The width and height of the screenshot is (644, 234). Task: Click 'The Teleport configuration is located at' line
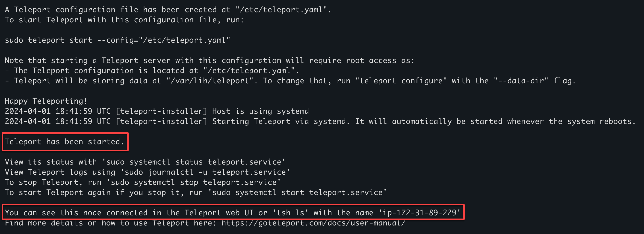(152, 71)
